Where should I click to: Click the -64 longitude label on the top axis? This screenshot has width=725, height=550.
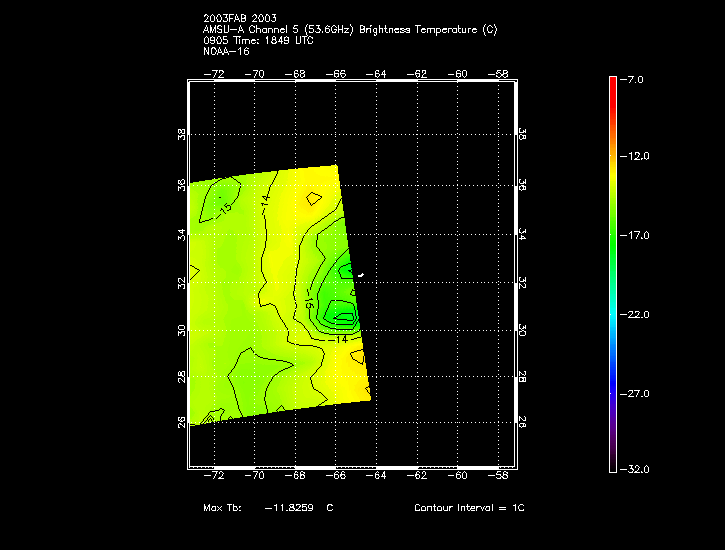pos(378,74)
